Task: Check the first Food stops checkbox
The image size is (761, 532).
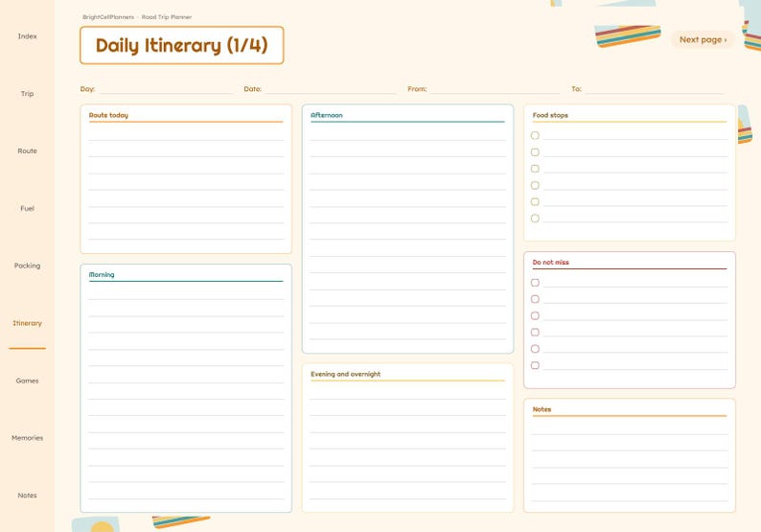Action: pos(535,135)
